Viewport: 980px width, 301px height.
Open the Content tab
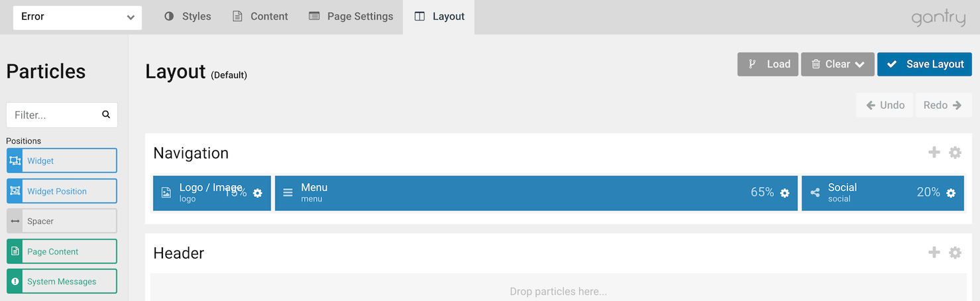[260, 17]
